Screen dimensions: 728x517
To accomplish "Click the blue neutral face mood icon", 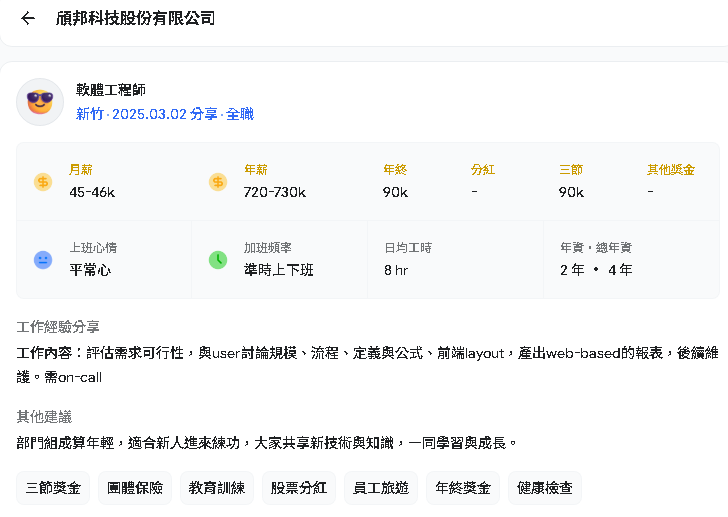I will tap(43, 260).
